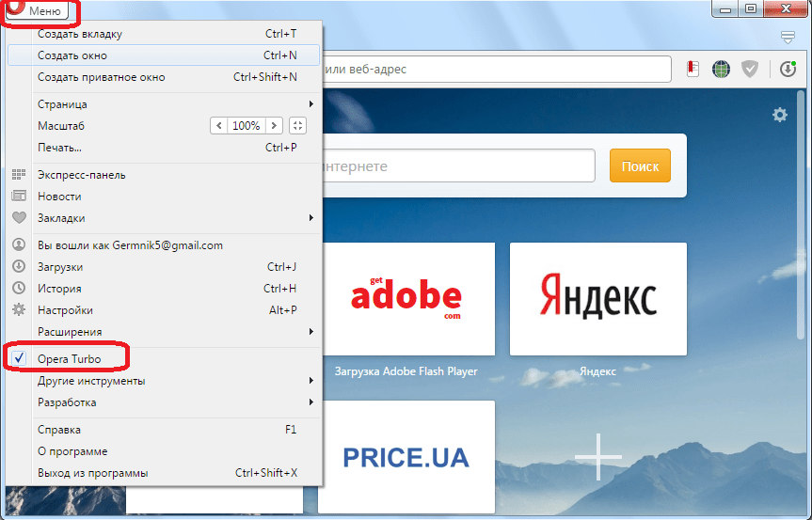Viewport: 812px width, 520px height.
Task: Decrease zoom with the left arrow
Action: point(219,126)
